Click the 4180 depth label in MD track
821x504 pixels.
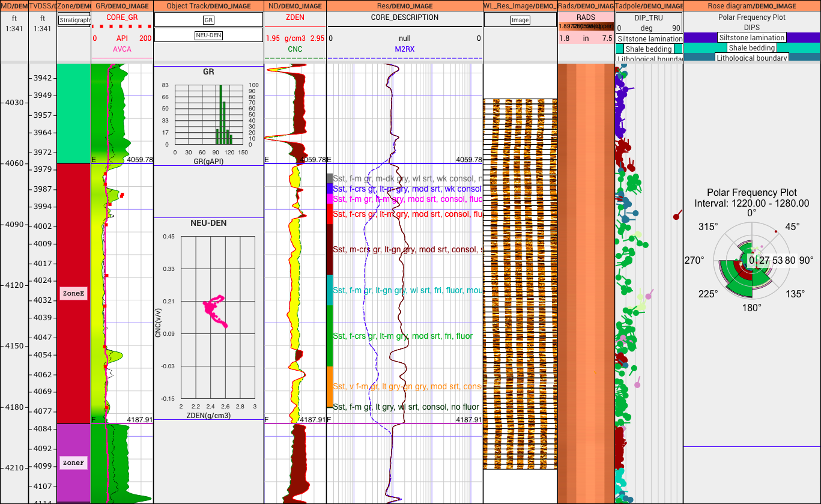tap(14, 407)
